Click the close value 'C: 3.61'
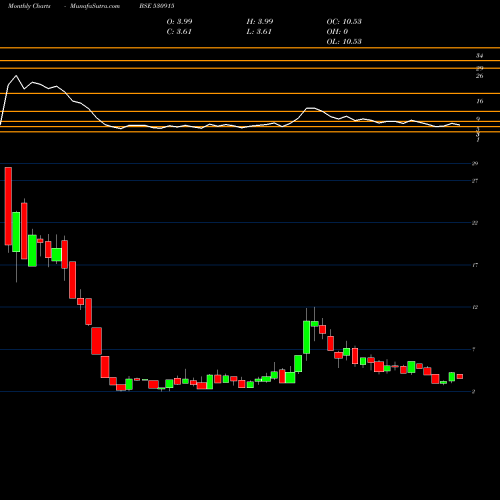This screenshot has width=500, height=500. pyautogui.click(x=179, y=31)
